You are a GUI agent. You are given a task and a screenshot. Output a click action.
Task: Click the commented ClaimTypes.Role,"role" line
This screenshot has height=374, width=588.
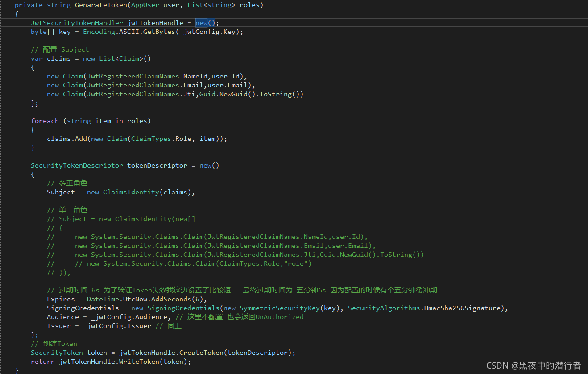[x=179, y=263]
